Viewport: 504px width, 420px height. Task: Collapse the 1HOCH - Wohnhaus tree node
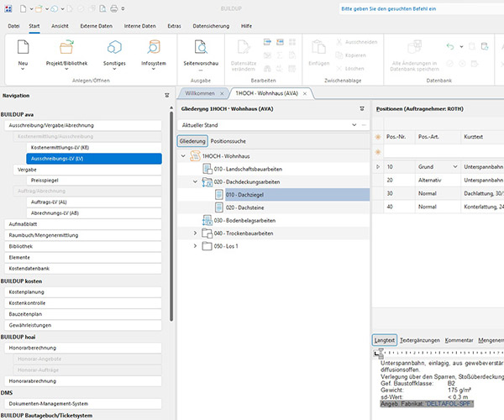(183, 156)
